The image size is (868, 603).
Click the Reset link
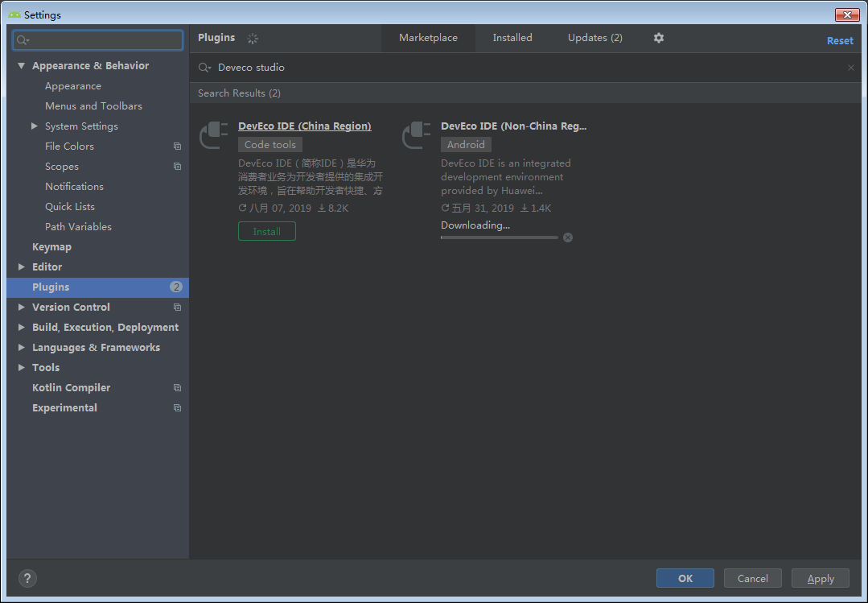pyautogui.click(x=840, y=39)
